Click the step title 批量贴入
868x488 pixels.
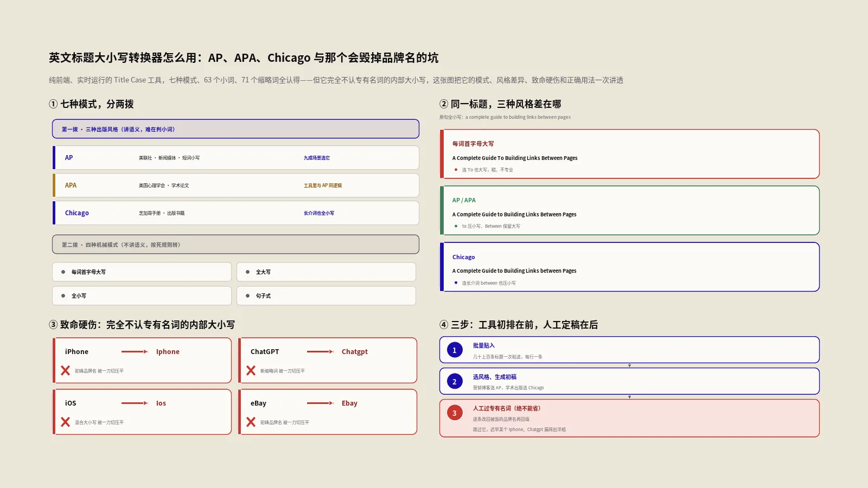pyautogui.click(x=483, y=346)
